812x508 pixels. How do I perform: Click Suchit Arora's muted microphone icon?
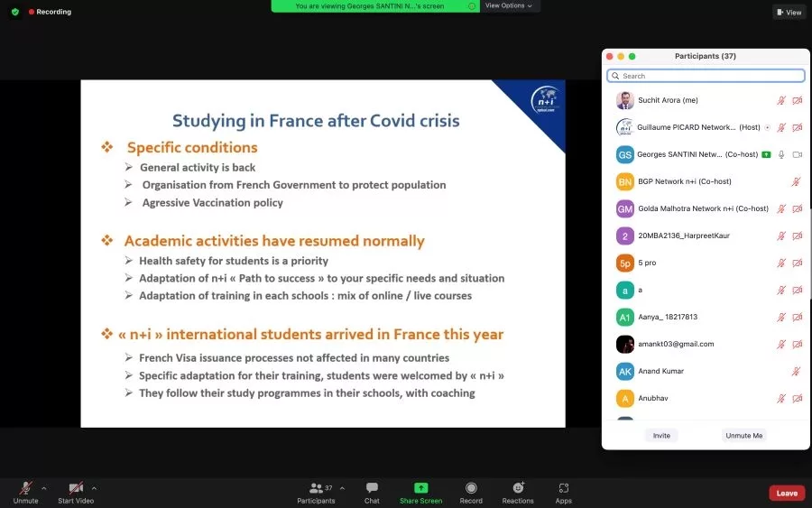[781, 100]
